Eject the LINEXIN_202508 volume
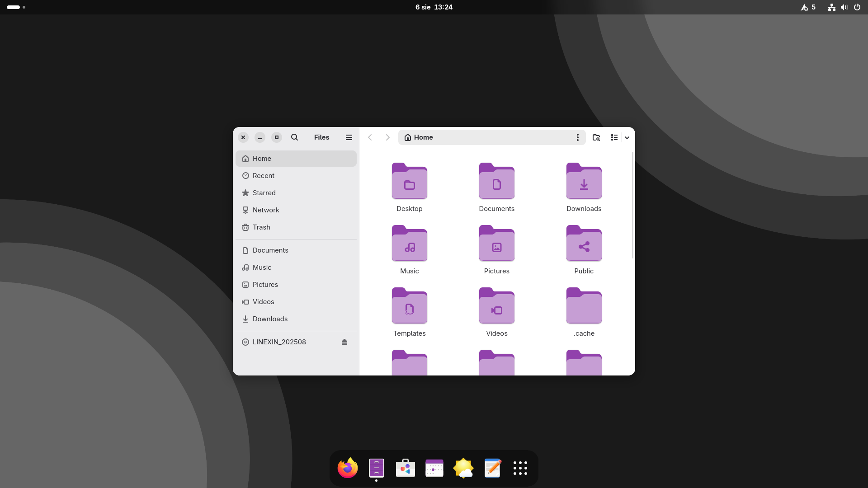This screenshot has height=488, width=868. 344,342
